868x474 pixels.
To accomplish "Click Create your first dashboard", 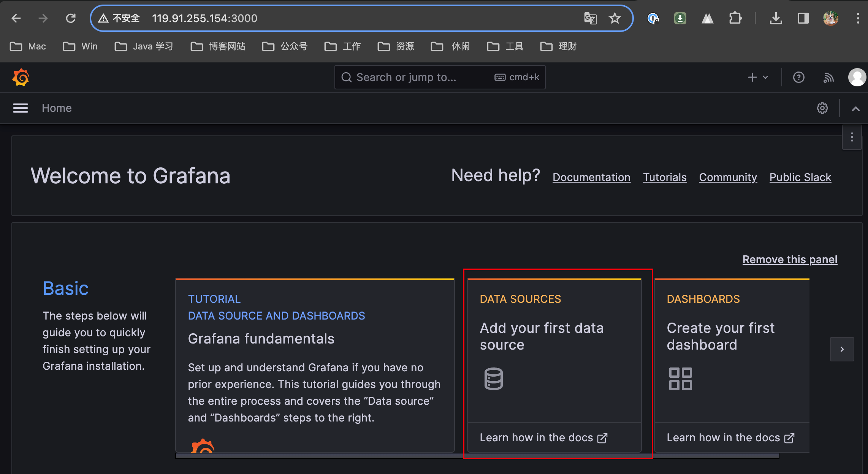I will point(721,336).
